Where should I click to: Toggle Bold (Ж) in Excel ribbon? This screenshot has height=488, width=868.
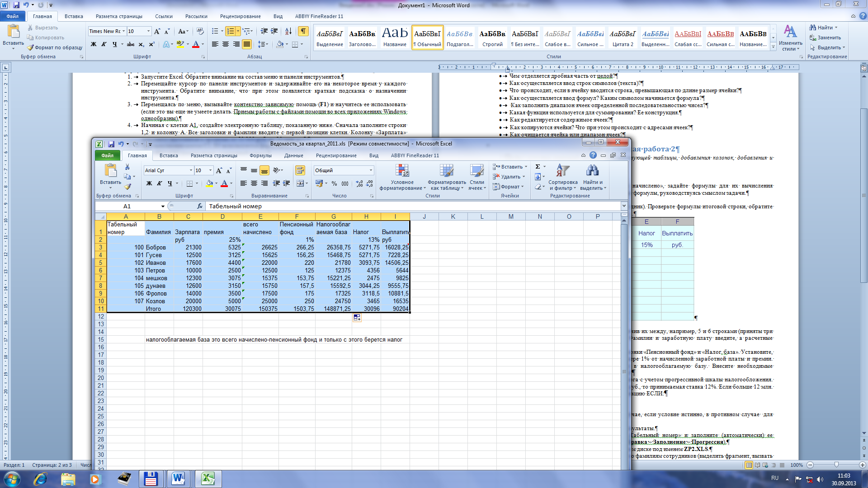[149, 183]
